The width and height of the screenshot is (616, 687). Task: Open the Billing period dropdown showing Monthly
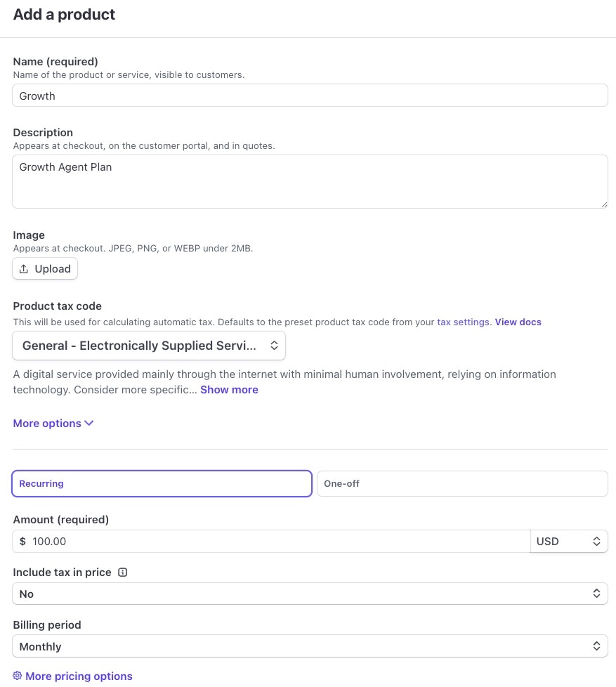[x=310, y=646]
